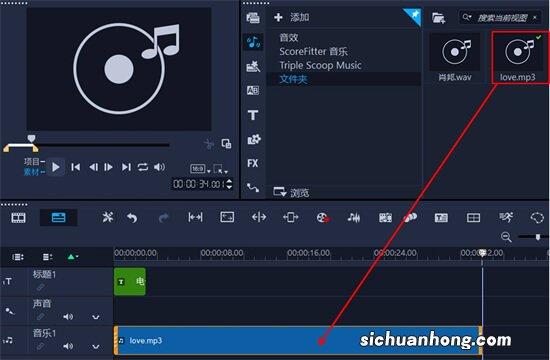Open the Overlays library category
Image resolution: width=550 pixels, height=360 pixels.
tap(254, 139)
